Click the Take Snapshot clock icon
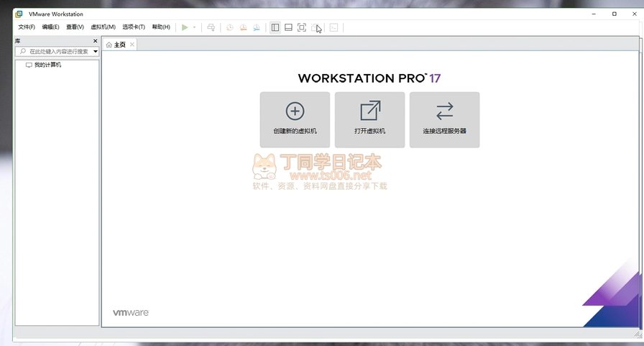 pos(230,27)
